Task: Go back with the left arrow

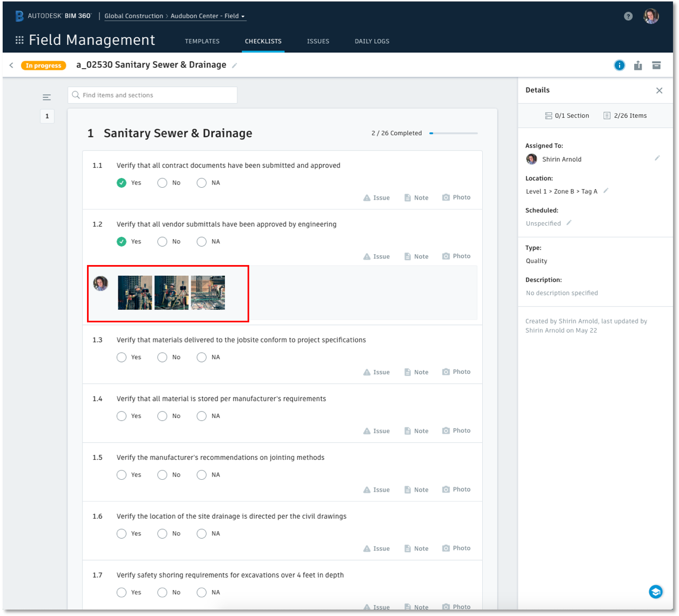Action: 11,65
